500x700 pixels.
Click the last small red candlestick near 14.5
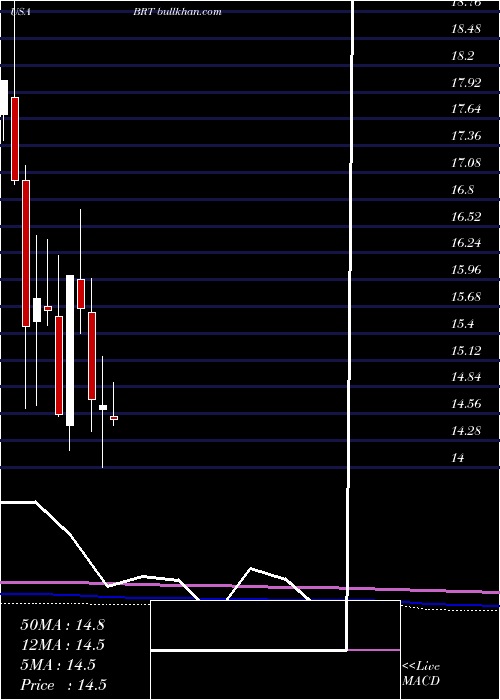(x=114, y=418)
